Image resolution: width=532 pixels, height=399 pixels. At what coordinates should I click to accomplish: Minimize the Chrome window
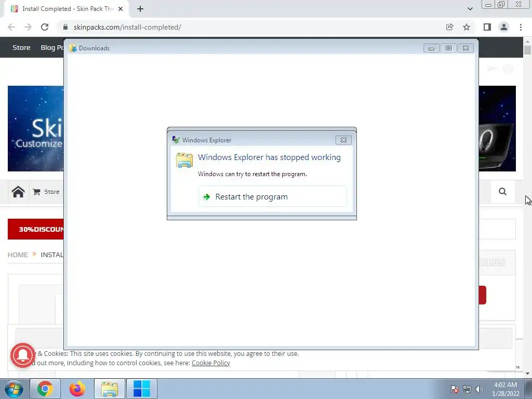pyautogui.click(x=488, y=5)
